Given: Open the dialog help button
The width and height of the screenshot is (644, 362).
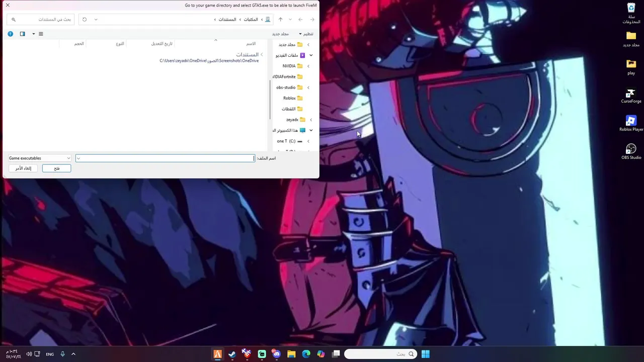Looking at the screenshot, I should point(10,34).
